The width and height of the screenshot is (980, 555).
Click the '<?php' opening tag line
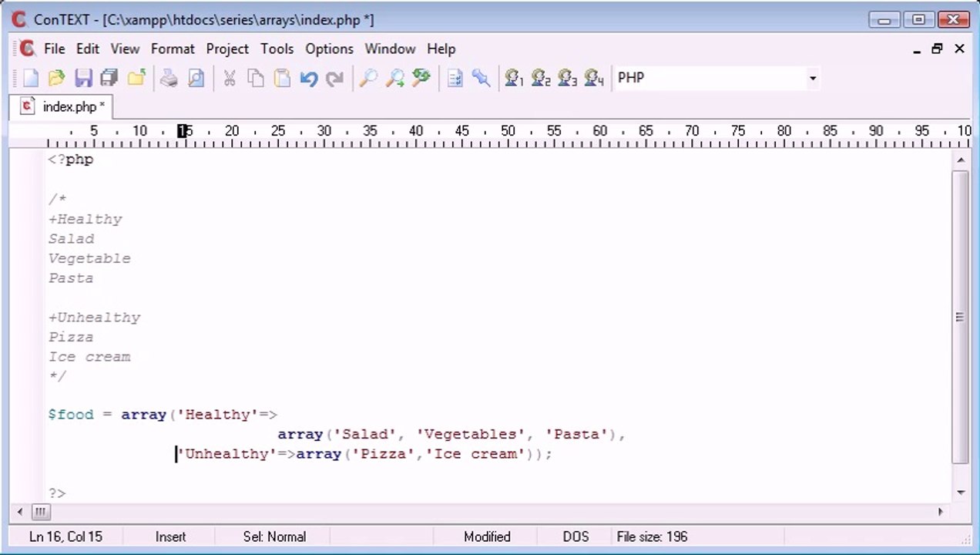71,160
